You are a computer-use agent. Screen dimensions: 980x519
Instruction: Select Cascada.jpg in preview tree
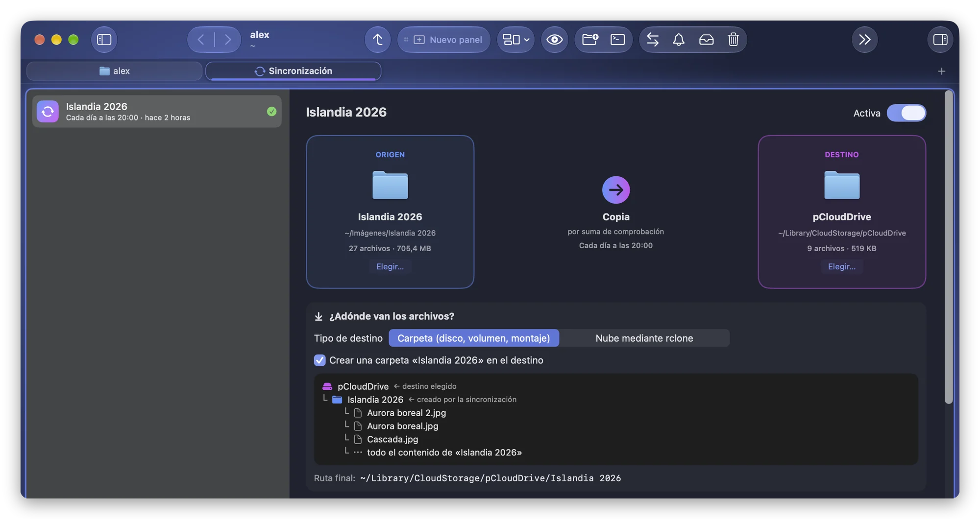392,440
